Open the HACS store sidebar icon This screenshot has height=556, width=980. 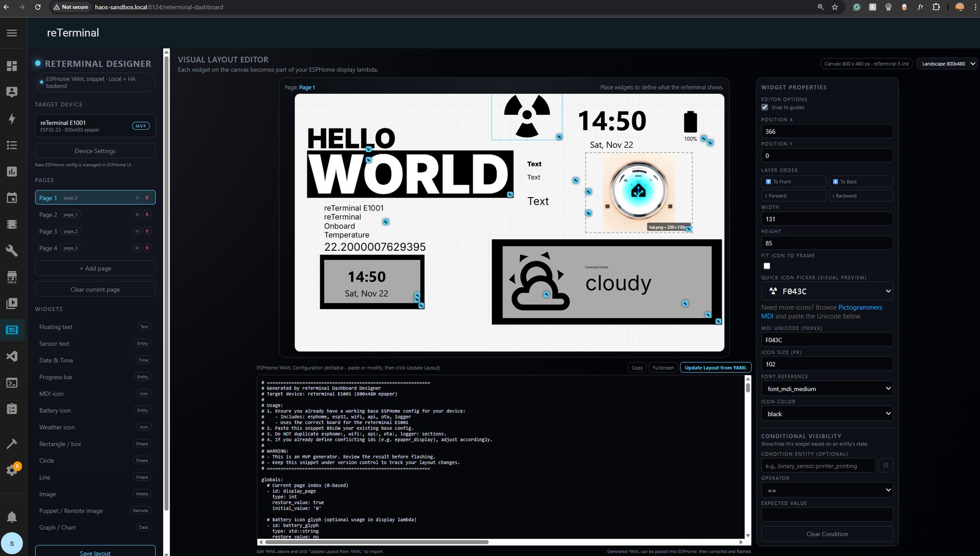12,277
